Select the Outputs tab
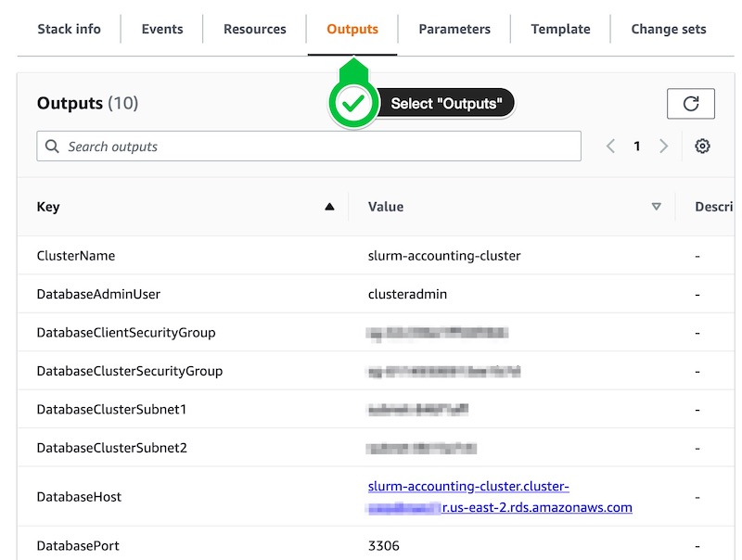Image resolution: width=742 pixels, height=560 pixels. [352, 29]
